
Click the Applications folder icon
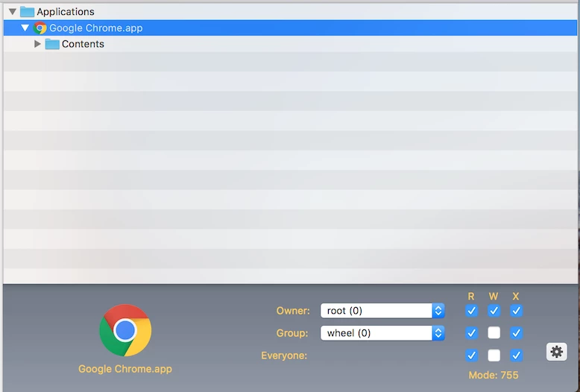27,12
